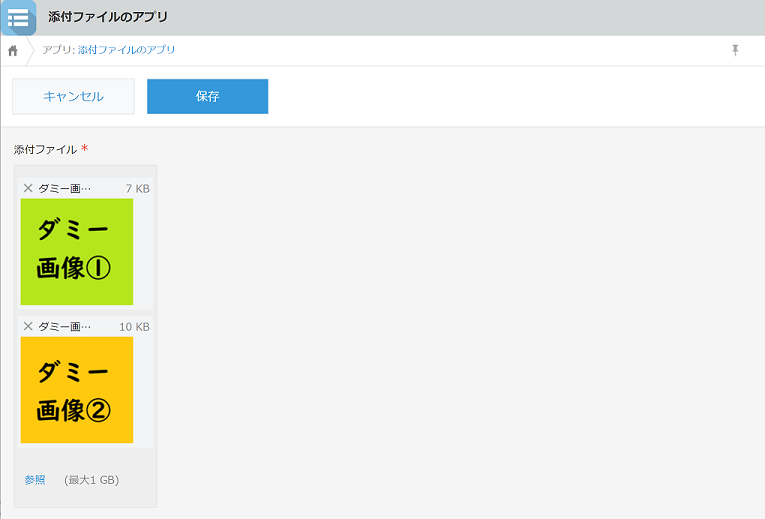Select the second attachment's file name
The image size is (765, 519).
pyautogui.click(x=64, y=326)
